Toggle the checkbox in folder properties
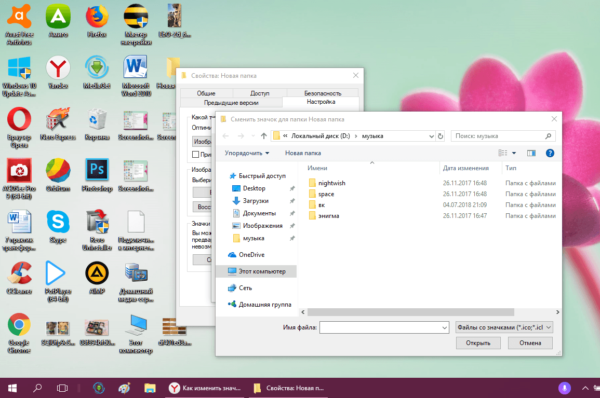600x398 pixels. [196, 154]
